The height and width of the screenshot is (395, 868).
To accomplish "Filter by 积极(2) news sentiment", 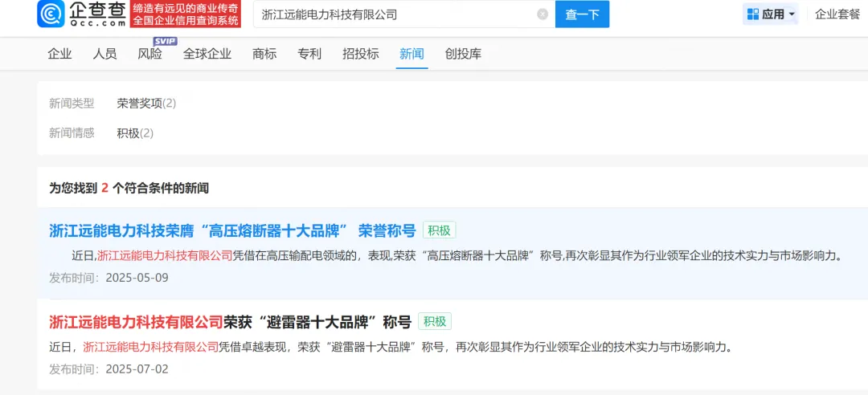I will pos(135,133).
